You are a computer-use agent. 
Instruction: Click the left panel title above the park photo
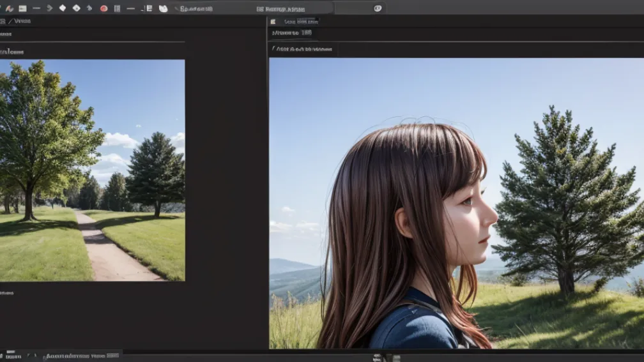click(x=11, y=52)
